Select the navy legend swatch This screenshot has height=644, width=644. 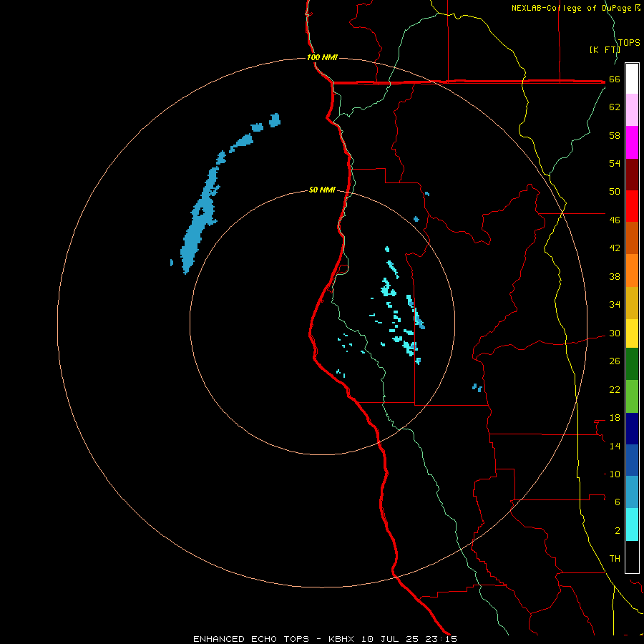[x=632, y=429]
